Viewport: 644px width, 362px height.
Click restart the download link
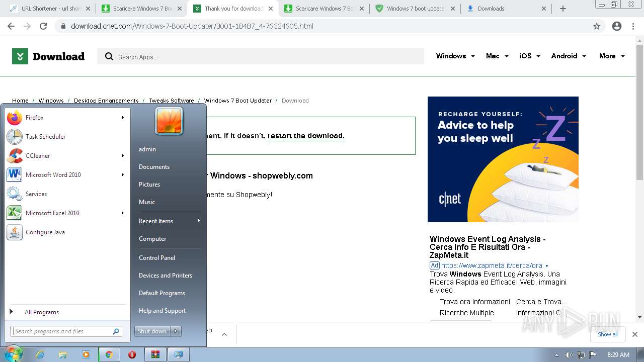306,136
